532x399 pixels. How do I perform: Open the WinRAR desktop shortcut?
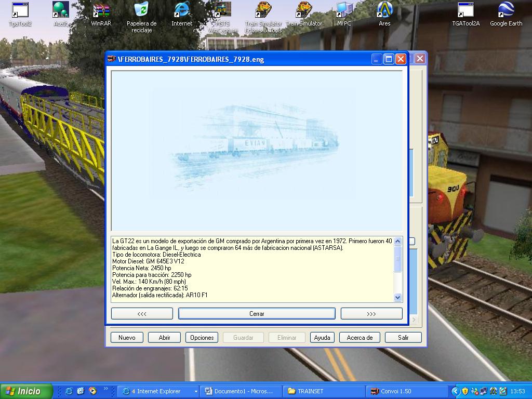click(101, 10)
